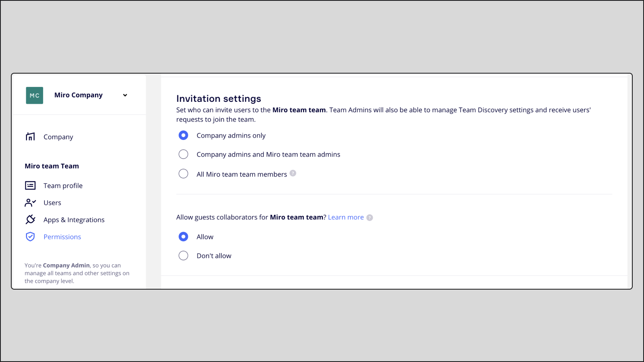Click the Miro team Team heading
Screen dimensions: 644x362
tap(52, 166)
